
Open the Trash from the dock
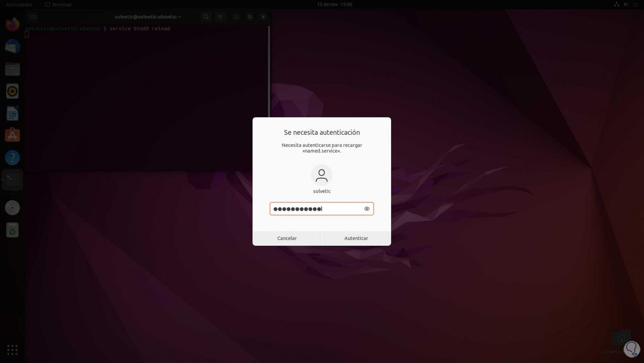[x=12, y=230]
